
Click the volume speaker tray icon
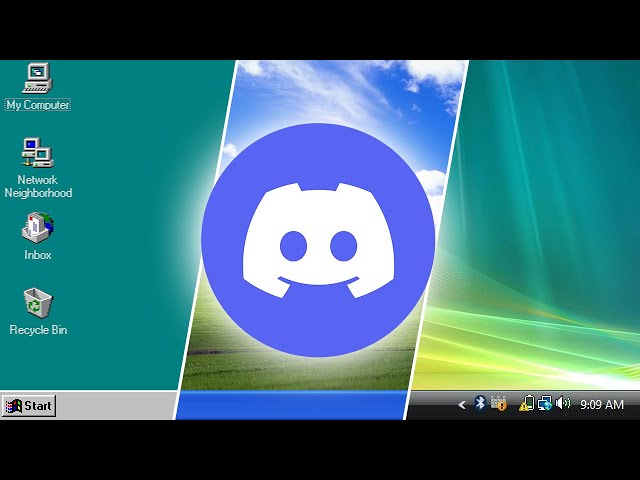563,403
